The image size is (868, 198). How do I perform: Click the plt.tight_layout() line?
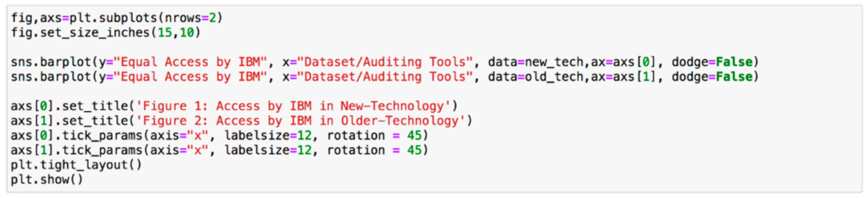pos(76,165)
